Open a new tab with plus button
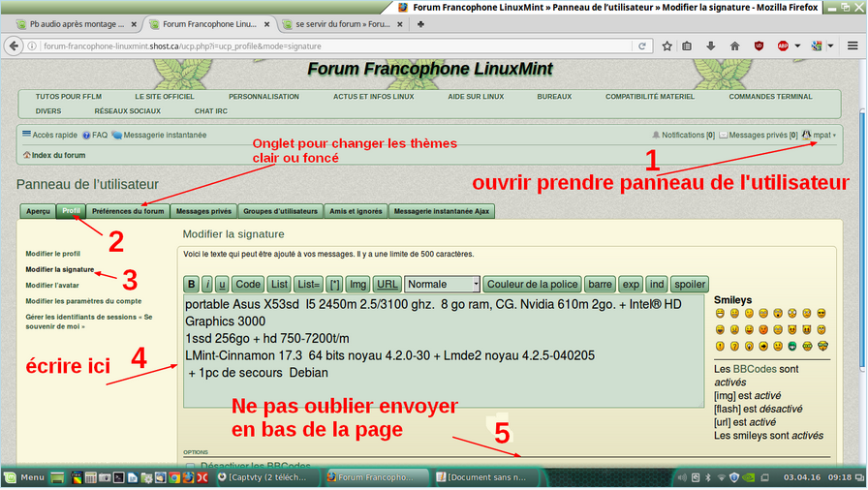868x490 pixels. [420, 24]
